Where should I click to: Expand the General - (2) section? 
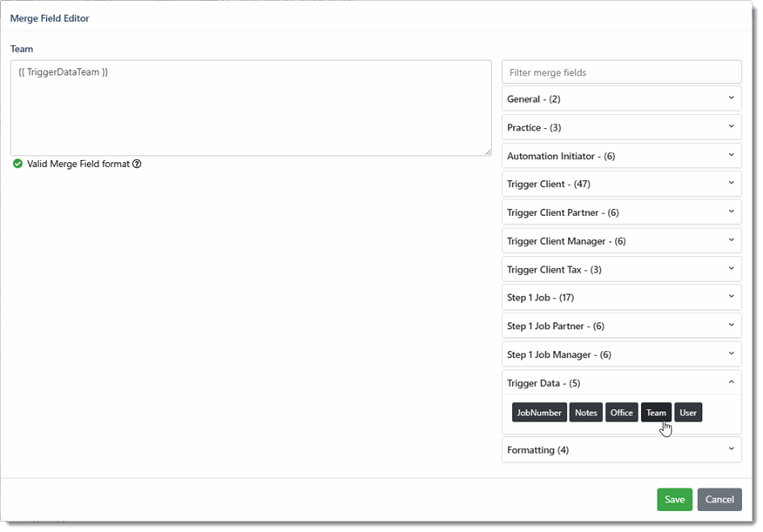621,98
